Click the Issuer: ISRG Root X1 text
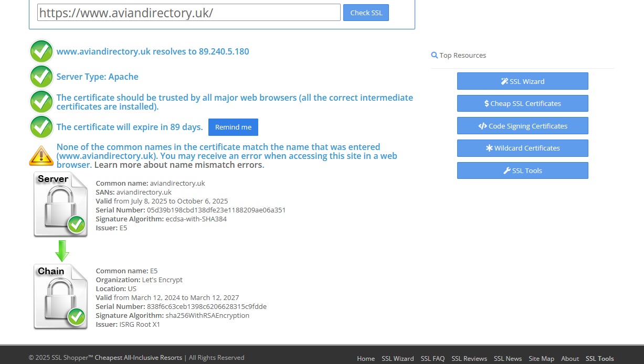This screenshot has width=644, height=364. click(x=128, y=324)
